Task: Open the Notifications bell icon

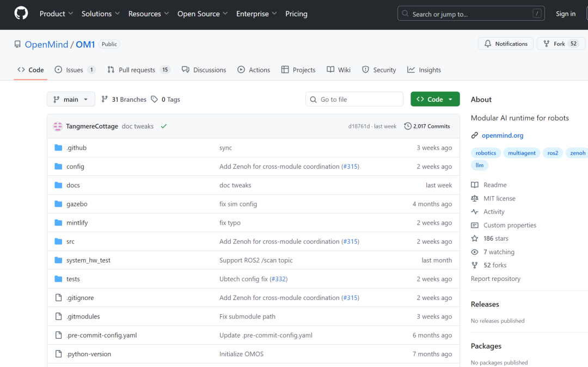Action: click(x=487, y=44)
